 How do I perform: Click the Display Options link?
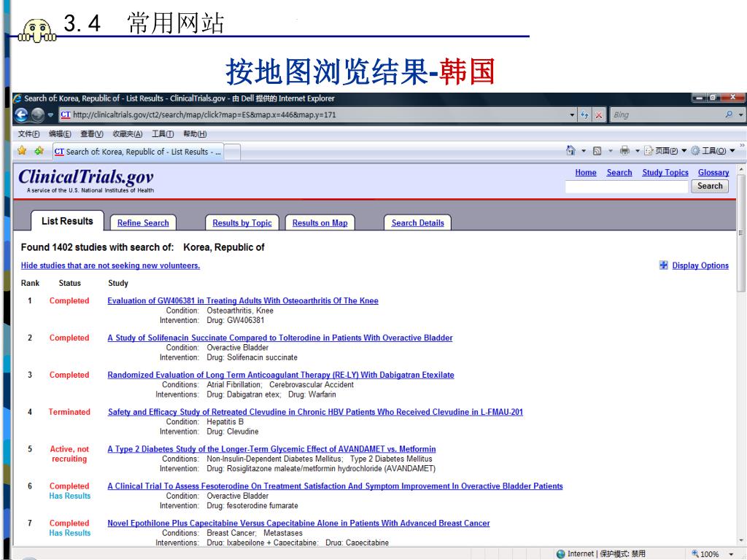700,265
